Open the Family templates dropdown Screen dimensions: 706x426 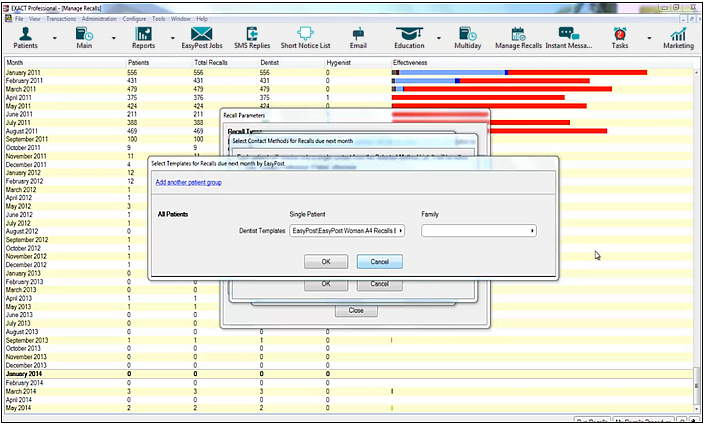479,231
